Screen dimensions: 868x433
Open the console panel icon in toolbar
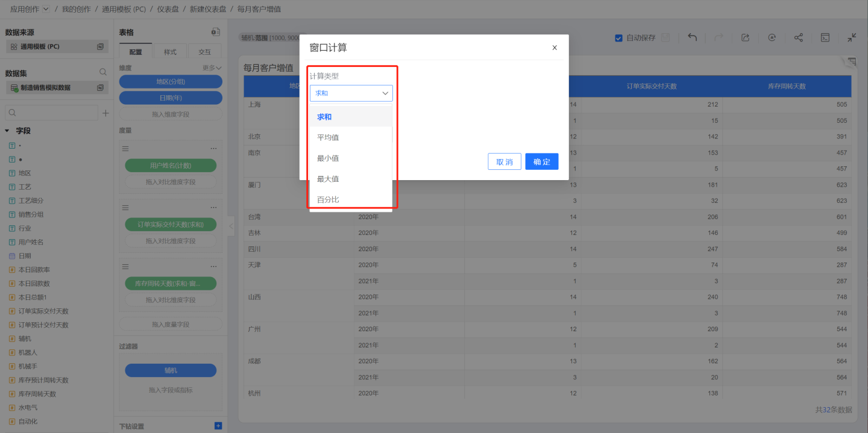(825, 37)
